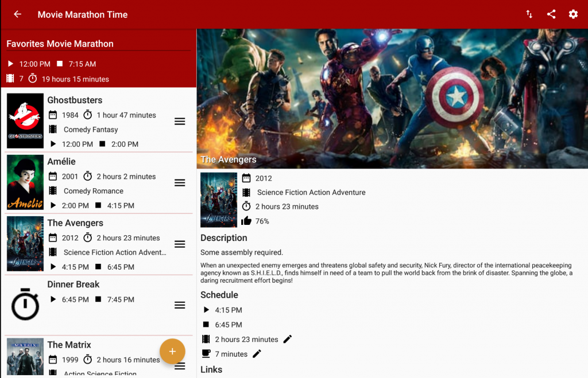Click the reorder handle on Dinner Break
588x378 pixels.
[180, 305]
